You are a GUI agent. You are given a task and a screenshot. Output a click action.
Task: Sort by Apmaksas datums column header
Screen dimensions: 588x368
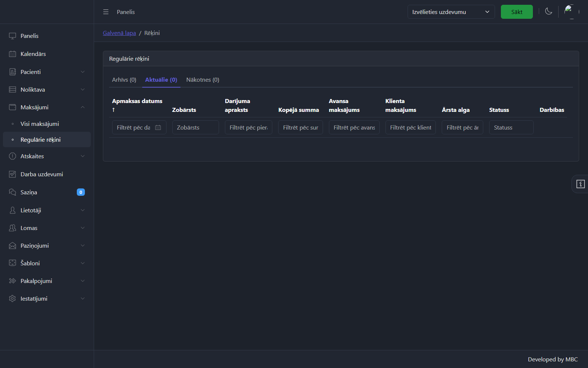[x=137, y=105]
